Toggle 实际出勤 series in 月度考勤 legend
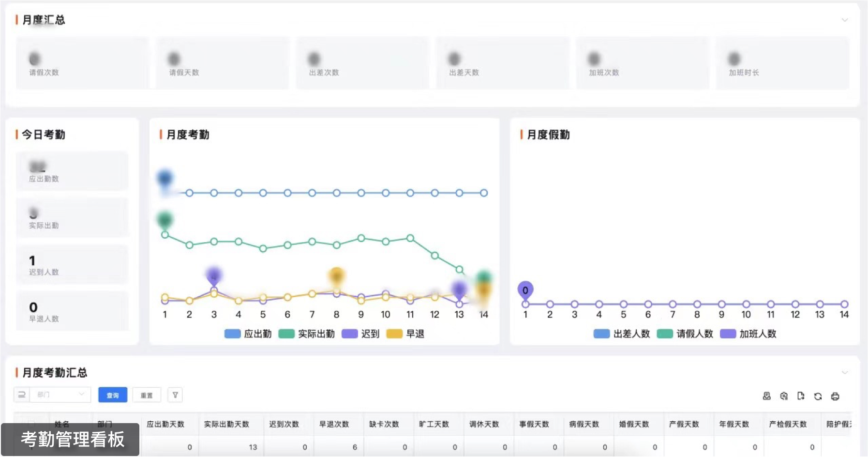868x457 pixels. [307, 334]
